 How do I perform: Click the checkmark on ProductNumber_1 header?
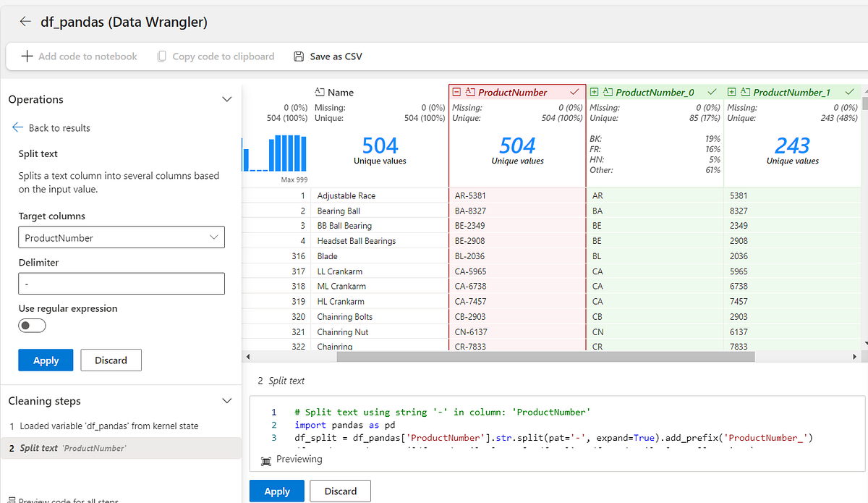point(849,93)
